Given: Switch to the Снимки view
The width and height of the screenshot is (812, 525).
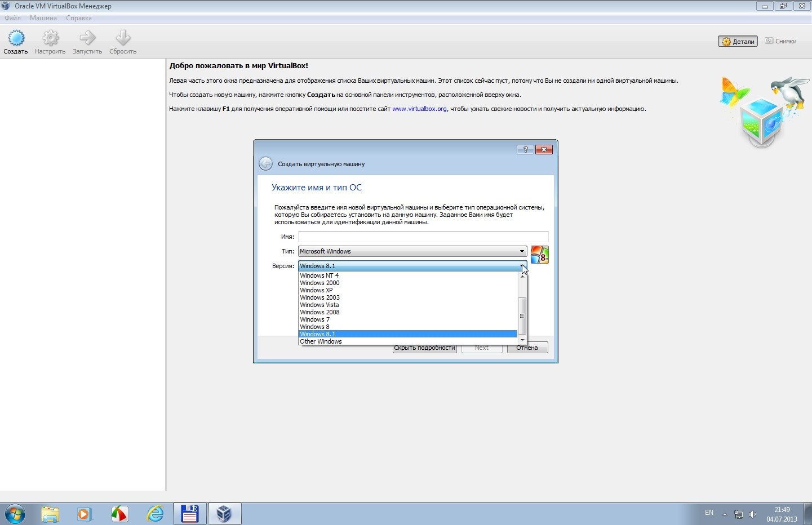Looking at the screenshot, I should click(780, 41).
